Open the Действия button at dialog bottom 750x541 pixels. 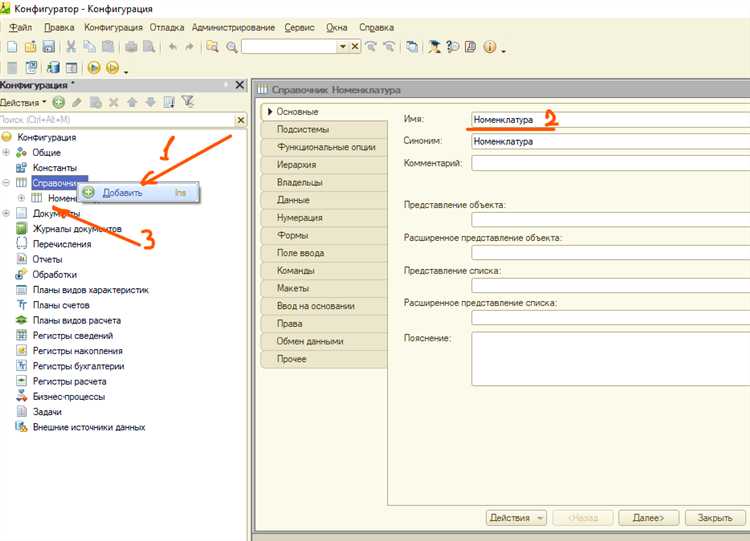tap(516, 518)
